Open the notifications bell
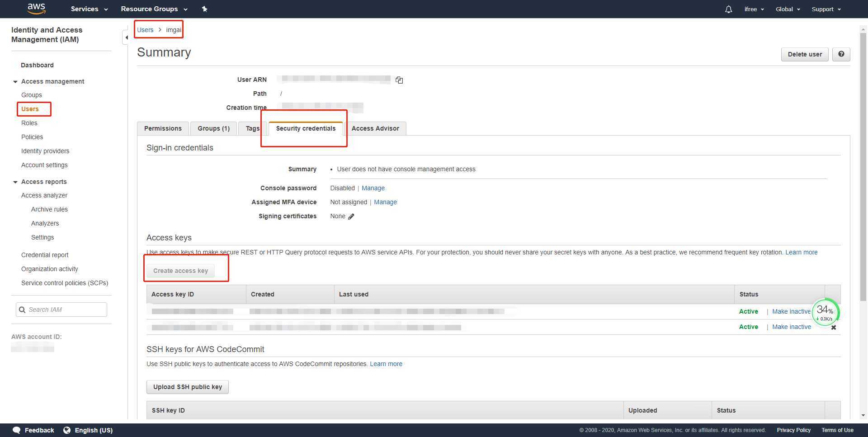 [728, 9]
